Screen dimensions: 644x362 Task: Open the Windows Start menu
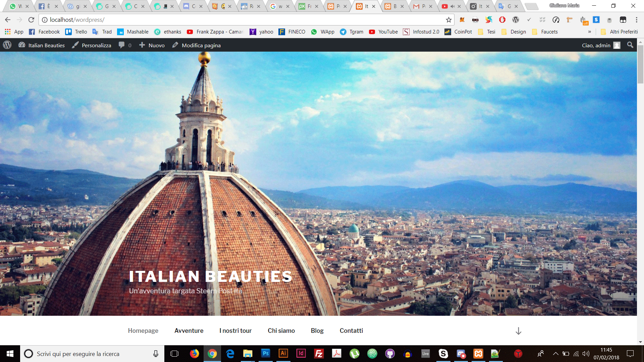pyautogui.click(x=10, y=354)
